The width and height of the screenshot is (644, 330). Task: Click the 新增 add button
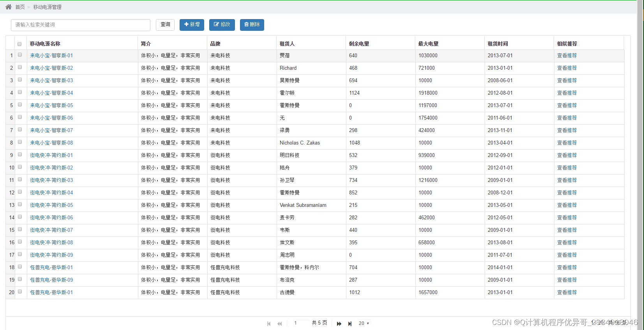click(x=192, y=25)
